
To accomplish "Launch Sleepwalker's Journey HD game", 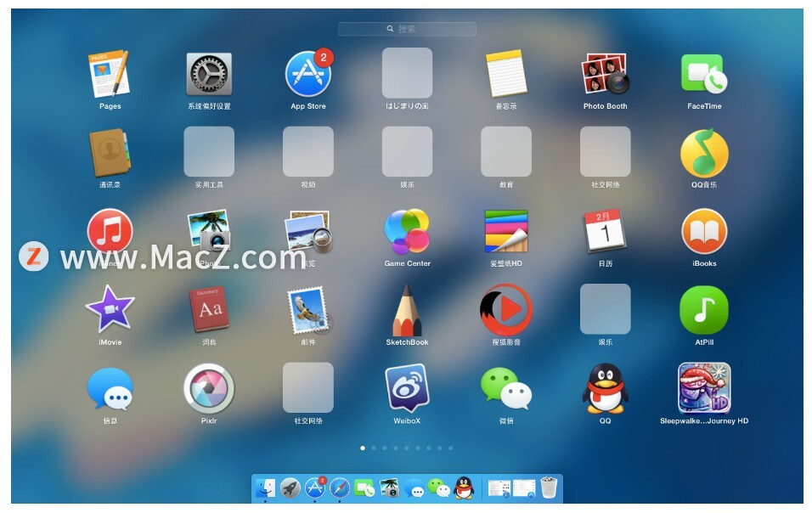I will pyautogui.click(x=704, y=388).
